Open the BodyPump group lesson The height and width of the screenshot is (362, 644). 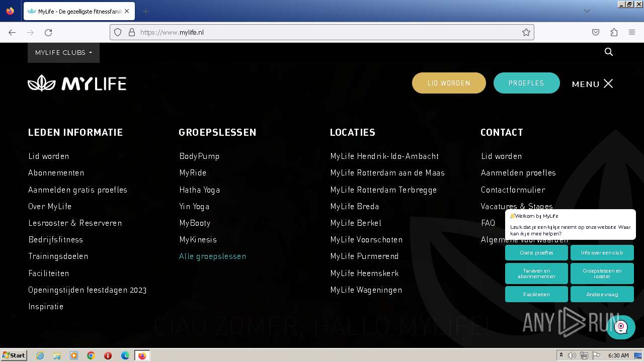(x=199, y=156)
